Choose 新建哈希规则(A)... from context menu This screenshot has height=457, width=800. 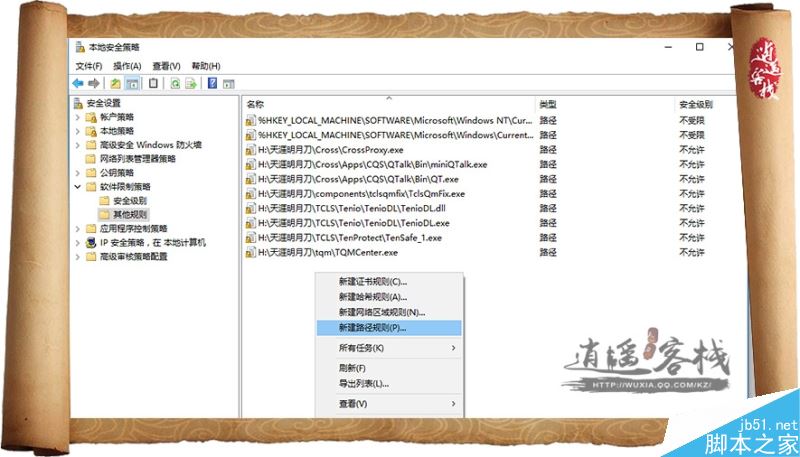389,297
